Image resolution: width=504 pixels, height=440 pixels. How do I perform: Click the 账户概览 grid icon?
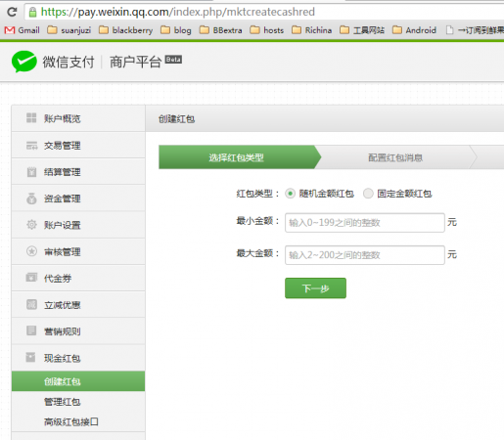[x=31, y=118]
